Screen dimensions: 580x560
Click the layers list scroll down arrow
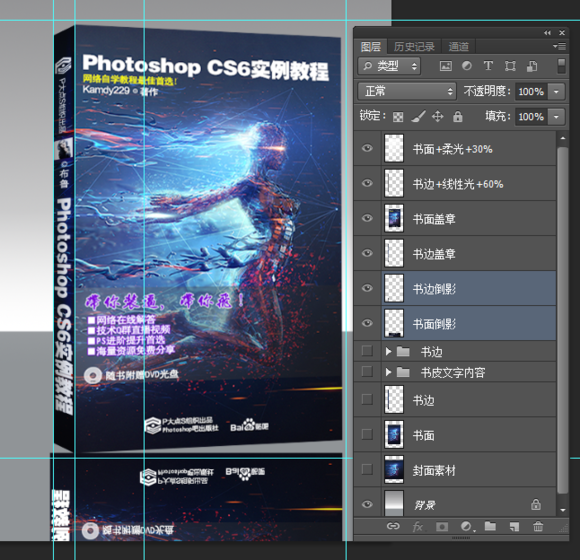pos(563,510)
